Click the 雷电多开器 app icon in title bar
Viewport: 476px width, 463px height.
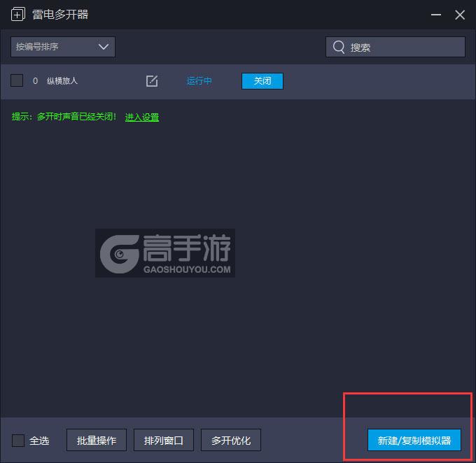[18, 15]
